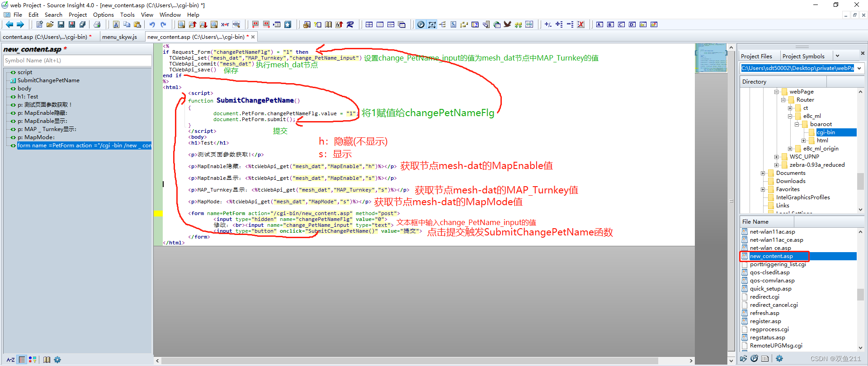The image size is (868, 366).
Task: Switch to Project Symbols tab
Action: point(803,56)
